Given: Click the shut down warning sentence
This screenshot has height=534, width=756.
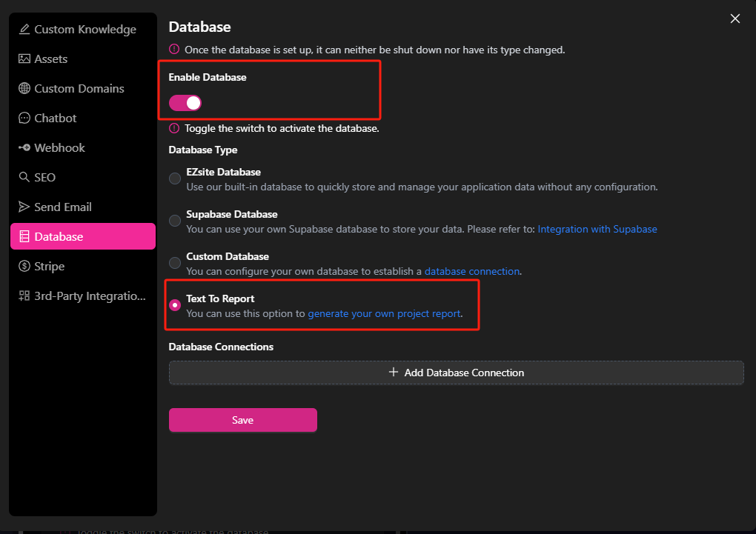Looking at the screenshot, I should pos(374,50).
